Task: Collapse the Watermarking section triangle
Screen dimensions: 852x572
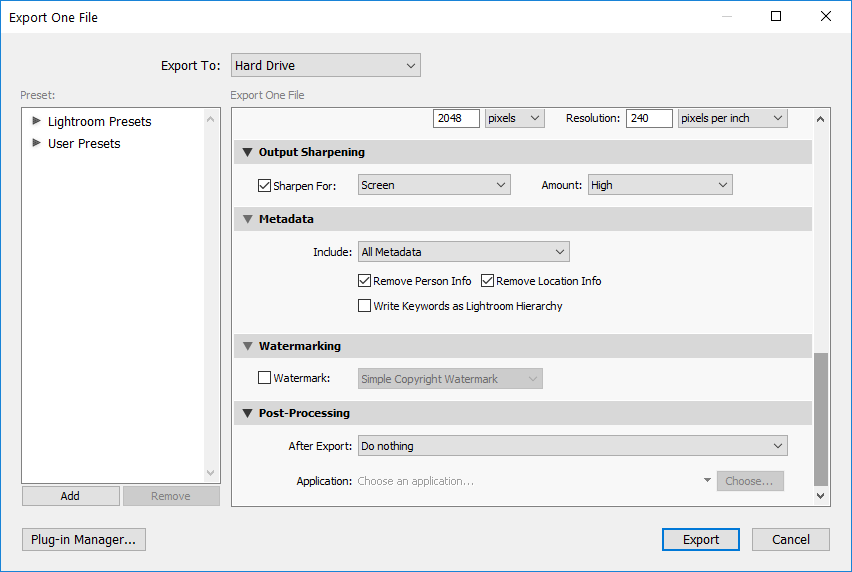Action: click(x=247, y=346)
